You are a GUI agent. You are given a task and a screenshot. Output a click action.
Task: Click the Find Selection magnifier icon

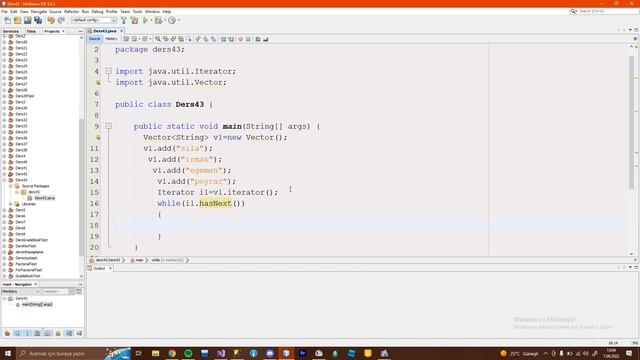pyautogui.click(x=158, y=39)
